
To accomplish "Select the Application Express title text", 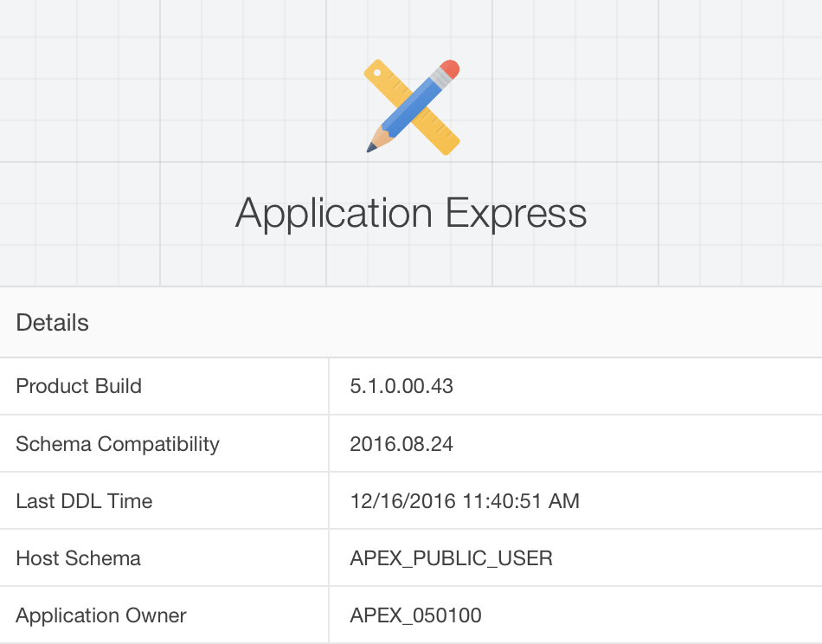I will [411, 214].
